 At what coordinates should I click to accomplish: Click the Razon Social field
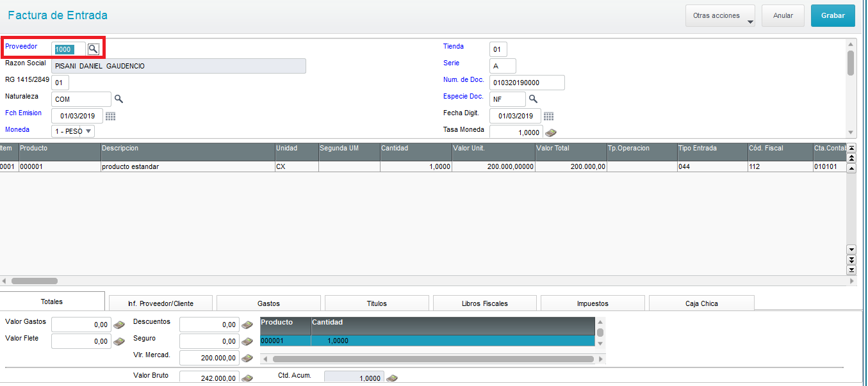179,66
